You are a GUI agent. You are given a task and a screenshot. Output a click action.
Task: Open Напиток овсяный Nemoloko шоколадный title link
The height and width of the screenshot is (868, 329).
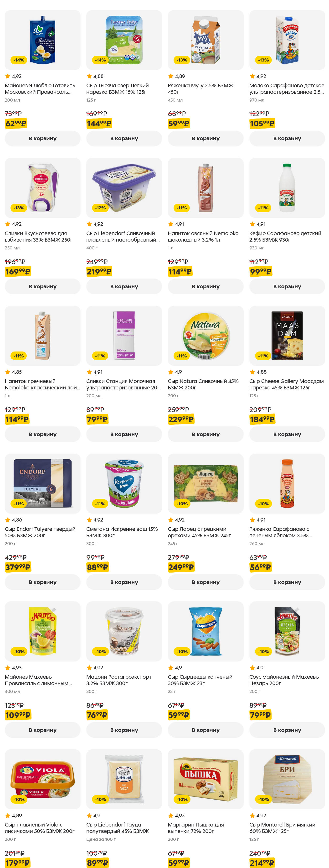(203, 237)
